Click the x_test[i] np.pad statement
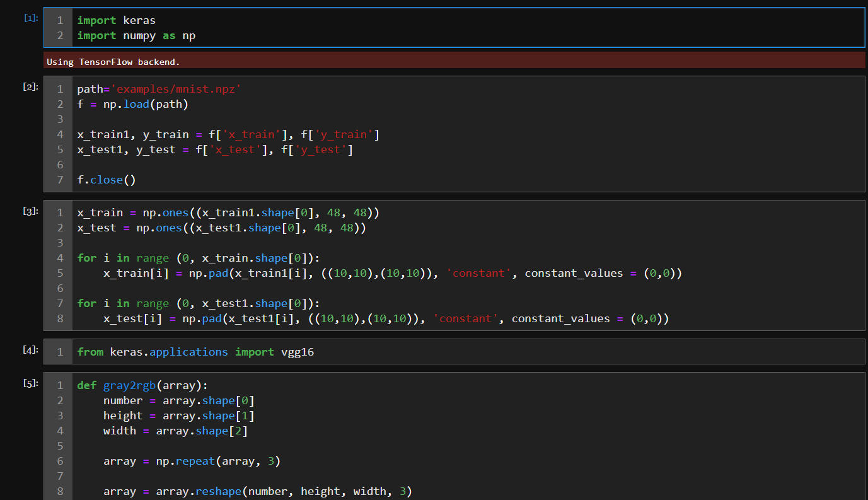Viewport: 868px width, 500px height. point(385,319)
